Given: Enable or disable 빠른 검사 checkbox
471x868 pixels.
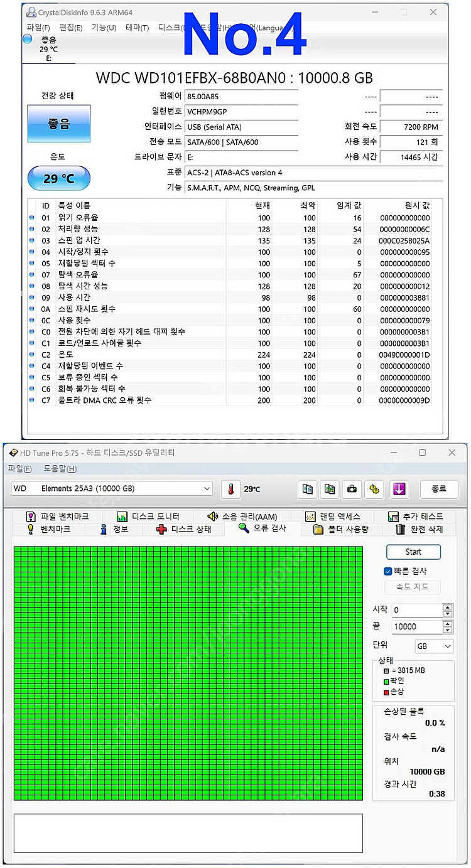Looking at the screenshot, I should click(x=388, y=571).
